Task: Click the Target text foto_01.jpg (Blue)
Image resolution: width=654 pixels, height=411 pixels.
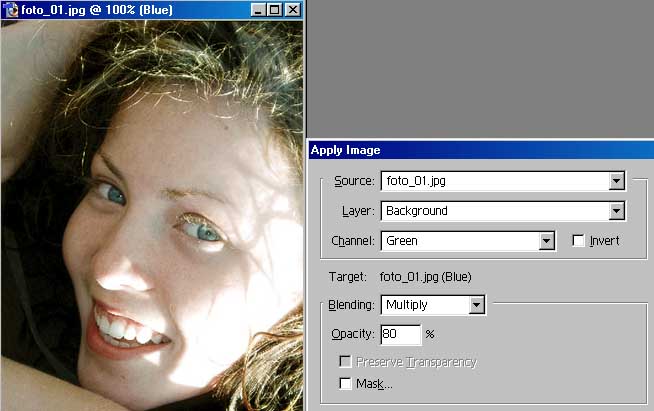Action: pos(425,277)
